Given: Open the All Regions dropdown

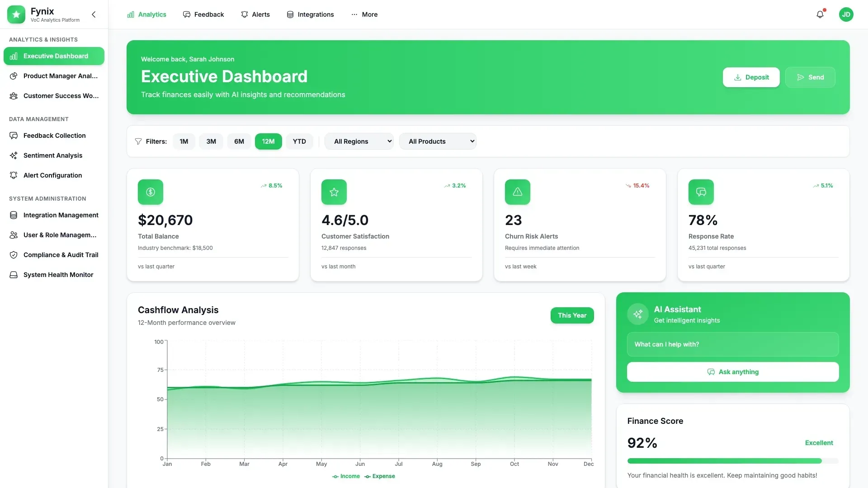Looking at the screenshot, I should coord(359,141).
